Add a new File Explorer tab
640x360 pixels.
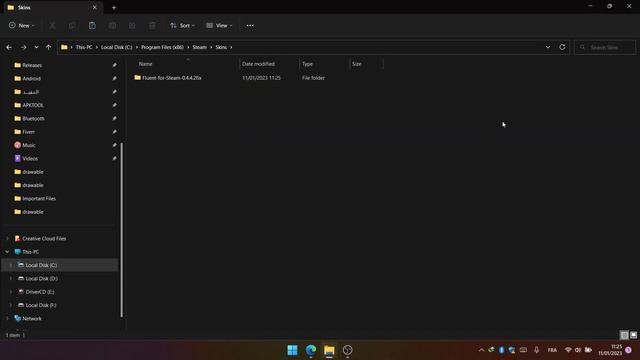114,7
